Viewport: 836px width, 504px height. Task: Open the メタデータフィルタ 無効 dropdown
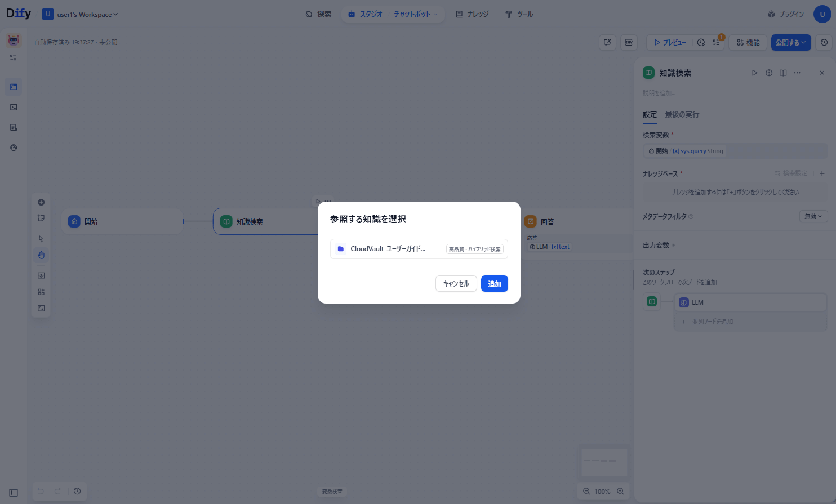813,216
